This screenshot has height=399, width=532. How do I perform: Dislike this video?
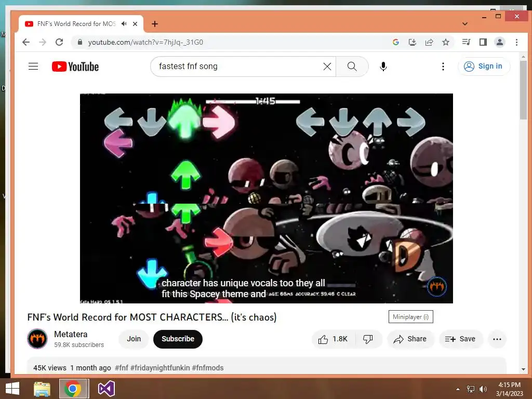(x=368, y=339)
